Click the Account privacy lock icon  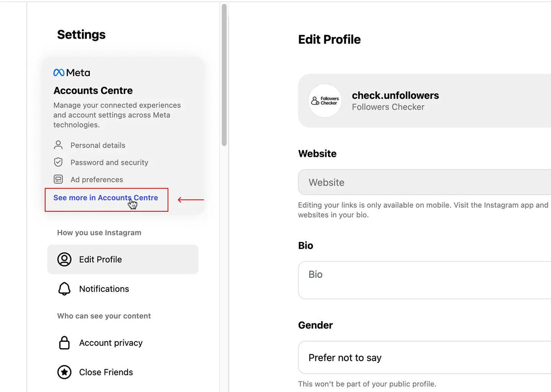pyautogui.click(x=64, y=343)
